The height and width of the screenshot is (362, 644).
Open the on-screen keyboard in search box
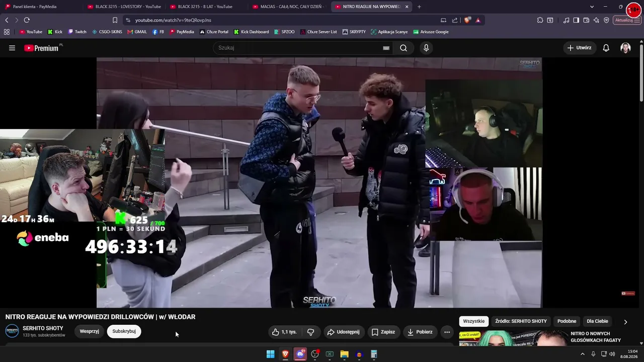[386, 48]
